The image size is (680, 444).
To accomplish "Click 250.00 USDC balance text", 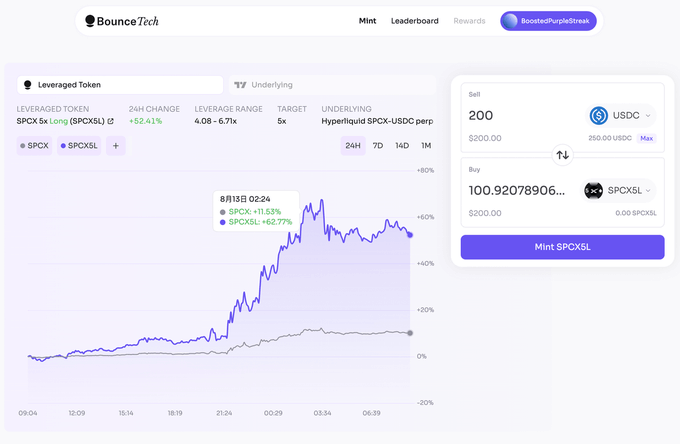I will [610, 138].
